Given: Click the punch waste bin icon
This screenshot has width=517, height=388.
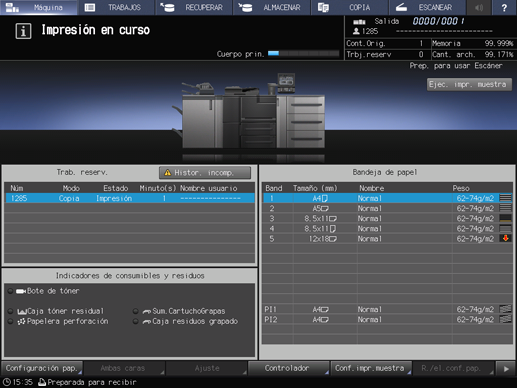Looking at the screenshot, I should pos(22,322).
